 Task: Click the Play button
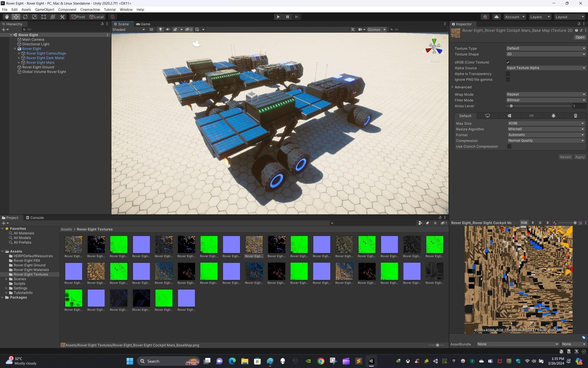tap(278, 17)
